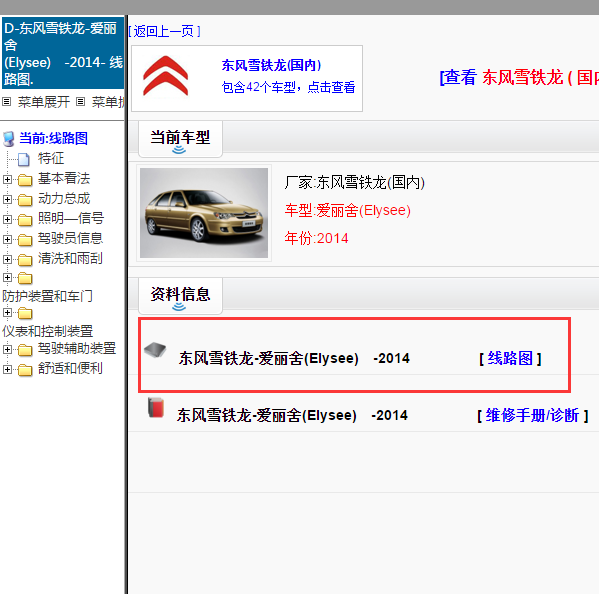
Task: Open the 维修手册/诊断 link
Action: [532, 416]
